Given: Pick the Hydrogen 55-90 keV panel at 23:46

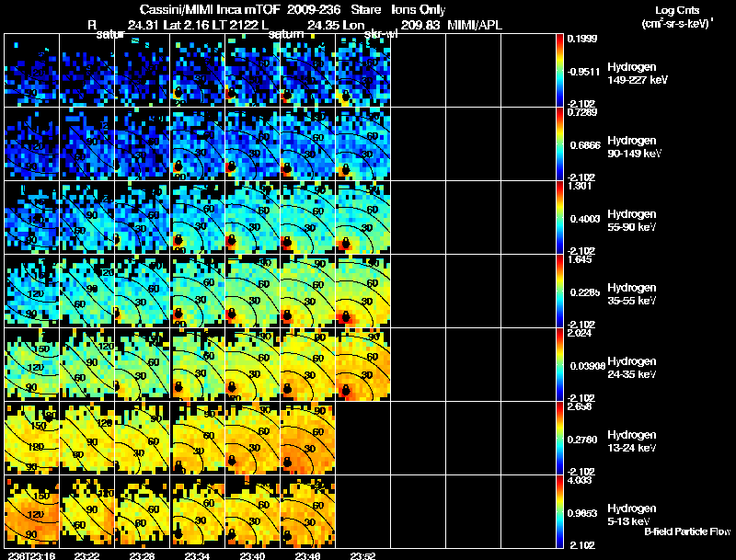Looking at the screenshot, I should 308,218.
